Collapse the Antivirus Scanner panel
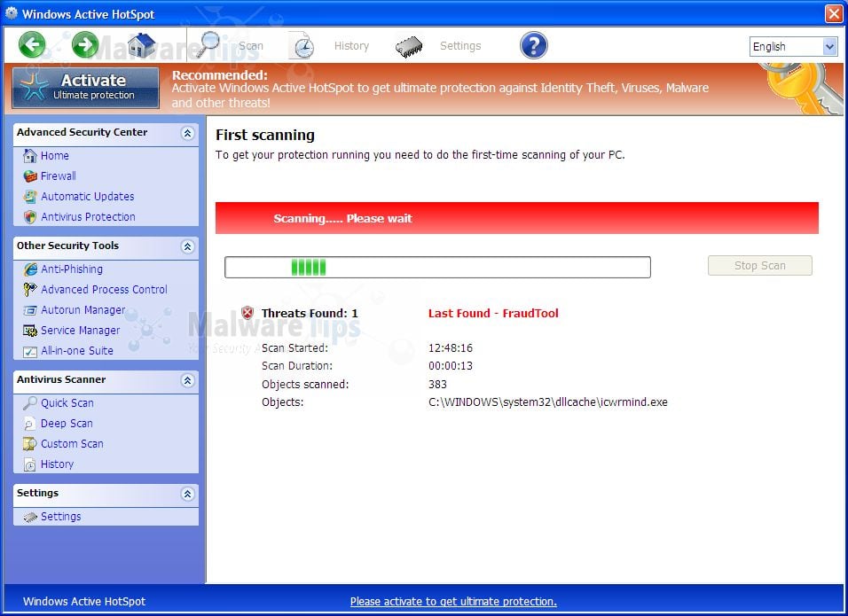Screen dimensions: 848x616 click(x=188, y=380)
